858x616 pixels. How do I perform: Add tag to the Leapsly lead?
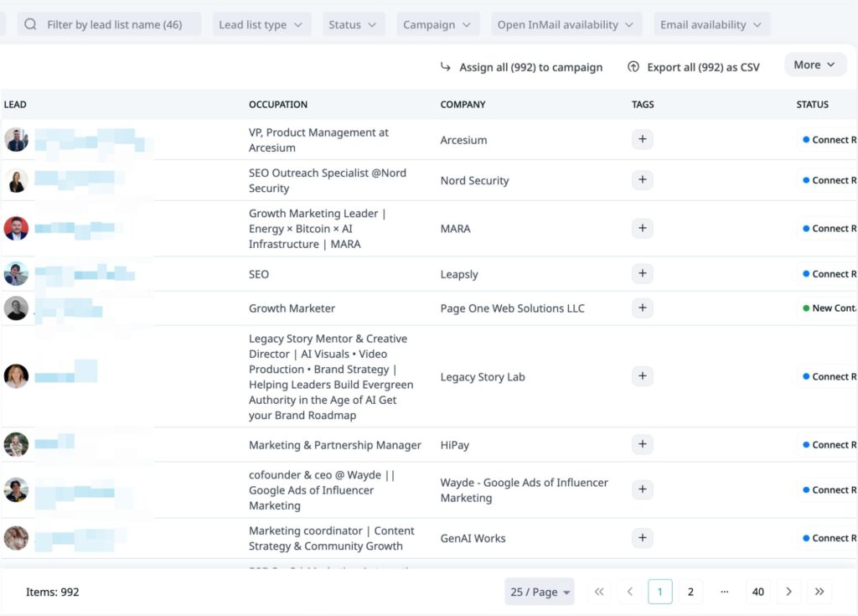642,274
